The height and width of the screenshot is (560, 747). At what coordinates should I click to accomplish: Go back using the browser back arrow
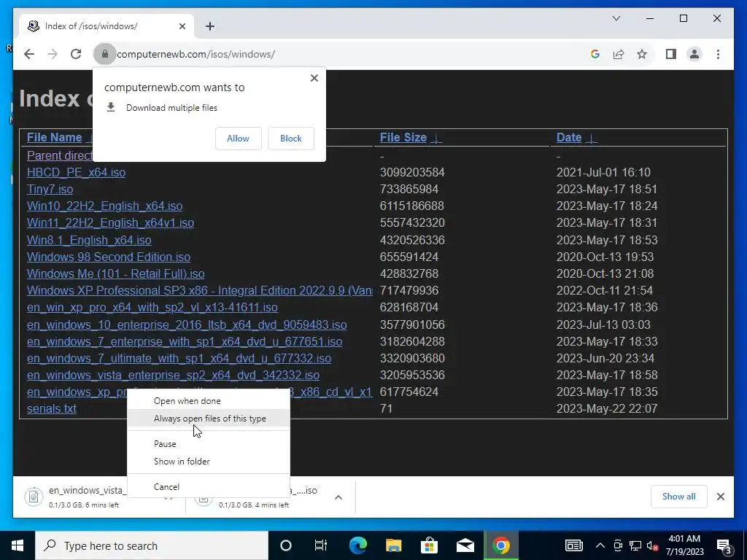point(29,54)
